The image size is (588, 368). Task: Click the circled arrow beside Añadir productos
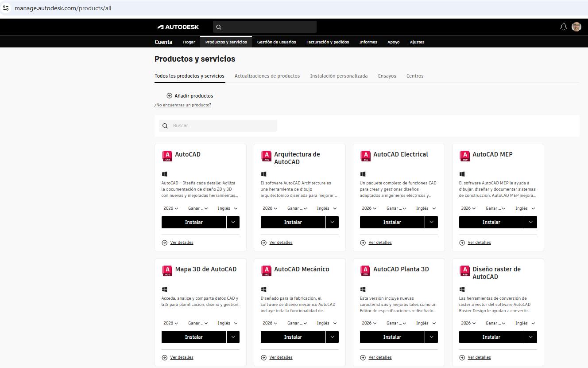coord(169,96)
